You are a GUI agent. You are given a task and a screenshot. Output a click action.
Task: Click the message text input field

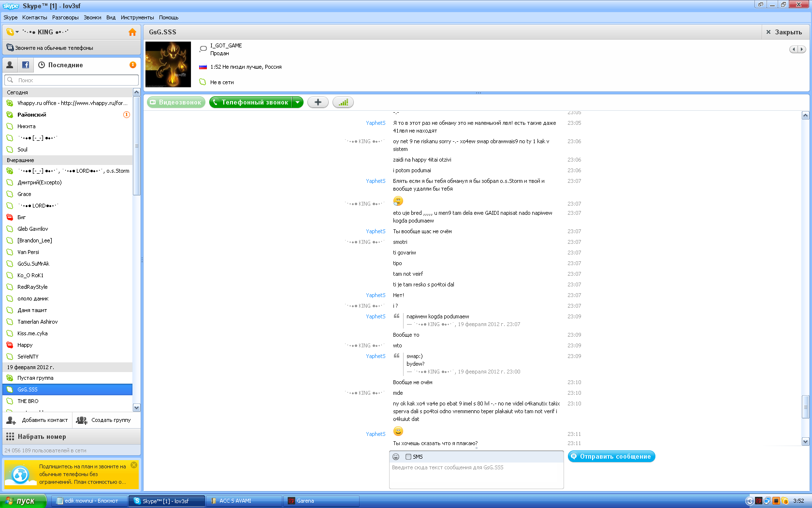(477, 476)
